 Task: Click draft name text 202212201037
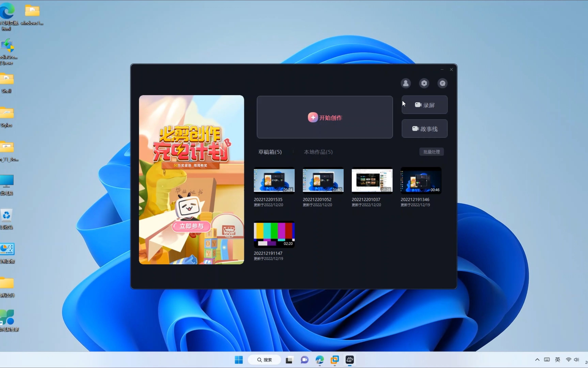366,199
